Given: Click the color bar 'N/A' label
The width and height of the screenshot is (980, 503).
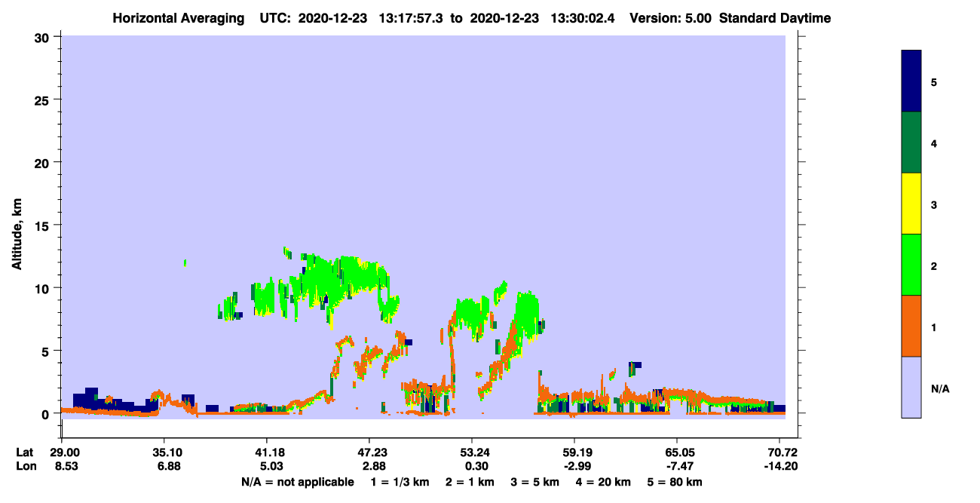Looking at the screenshot, I should pyautogui.click(x=940, y=388).
